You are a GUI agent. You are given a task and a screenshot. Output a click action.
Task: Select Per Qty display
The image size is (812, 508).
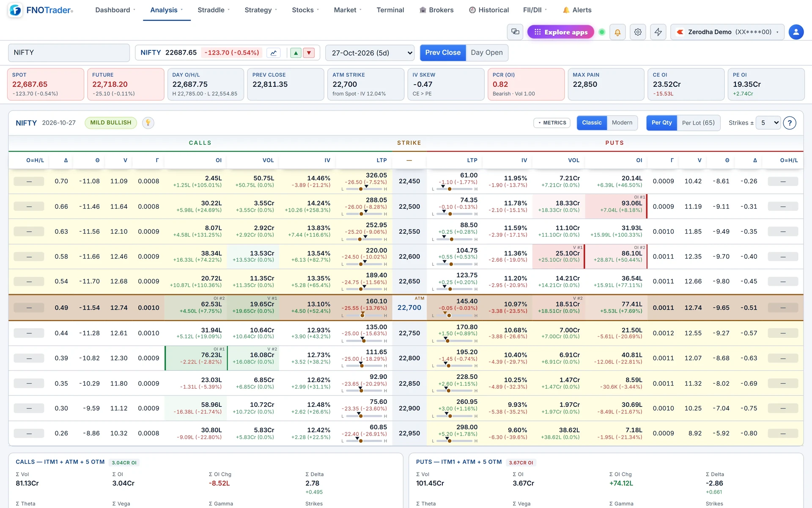tap(661, 123)
